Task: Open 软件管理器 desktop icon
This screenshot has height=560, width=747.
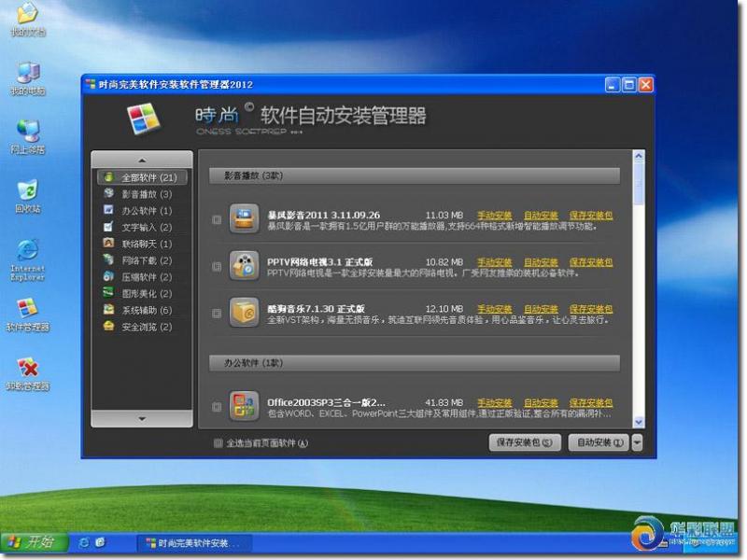Action: (x=27, y=311)
